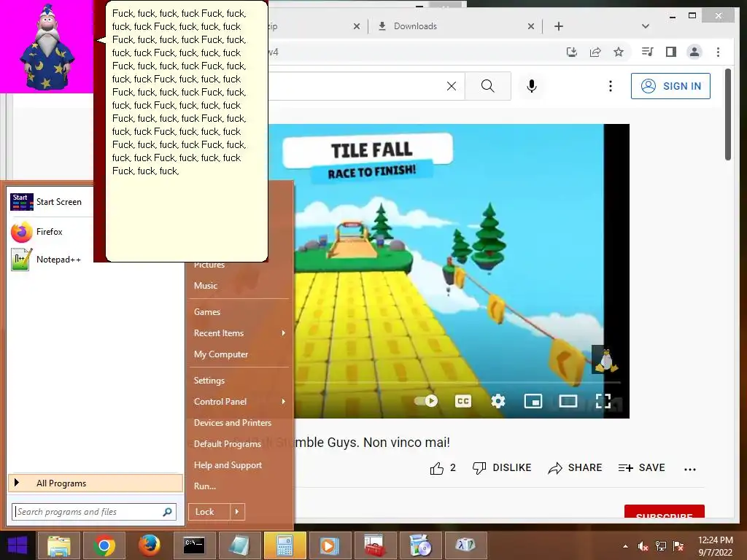Open the network tray icon
Viewport: 747px width, 560px height.
[661, 546]
